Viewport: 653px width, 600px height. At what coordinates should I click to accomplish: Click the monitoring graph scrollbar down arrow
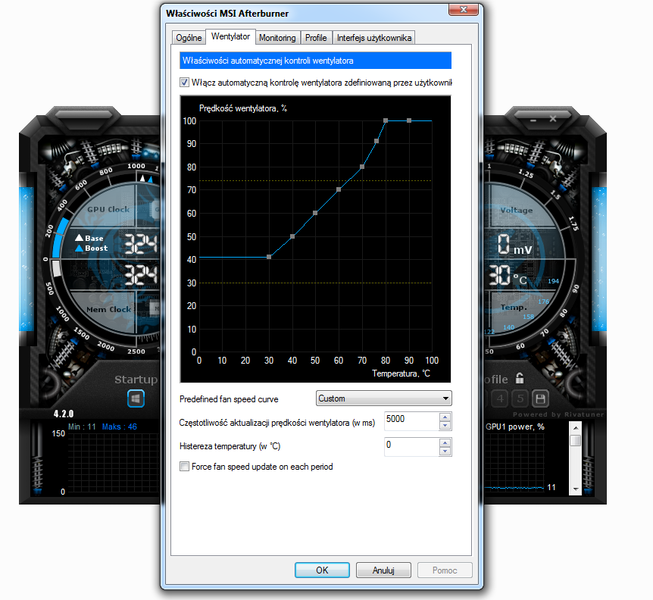[576, 490]
